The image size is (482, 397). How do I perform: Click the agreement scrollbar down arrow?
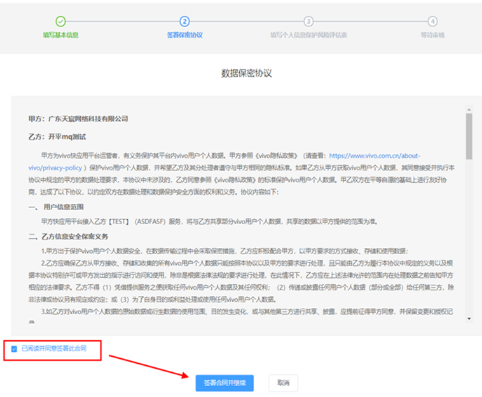469,319
